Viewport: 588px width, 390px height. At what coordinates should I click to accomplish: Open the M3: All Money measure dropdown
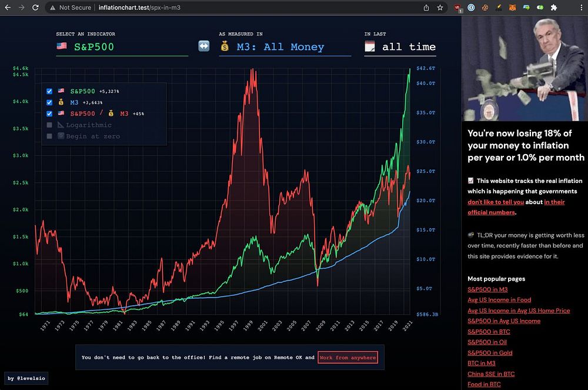point(285,47)
